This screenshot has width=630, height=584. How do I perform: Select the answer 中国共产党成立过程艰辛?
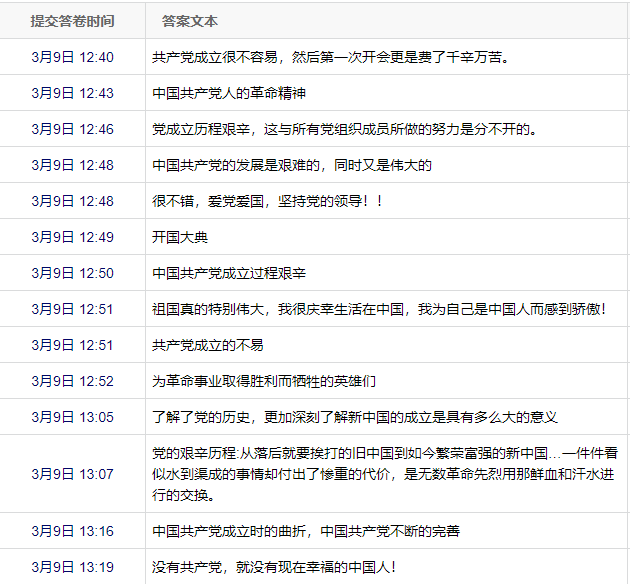tap(228, 273)
